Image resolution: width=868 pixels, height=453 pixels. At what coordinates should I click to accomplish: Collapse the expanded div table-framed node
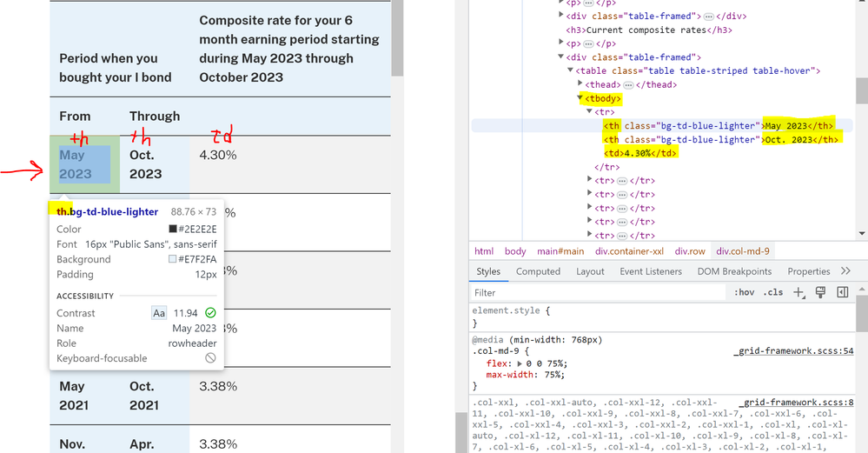[560, 57]
